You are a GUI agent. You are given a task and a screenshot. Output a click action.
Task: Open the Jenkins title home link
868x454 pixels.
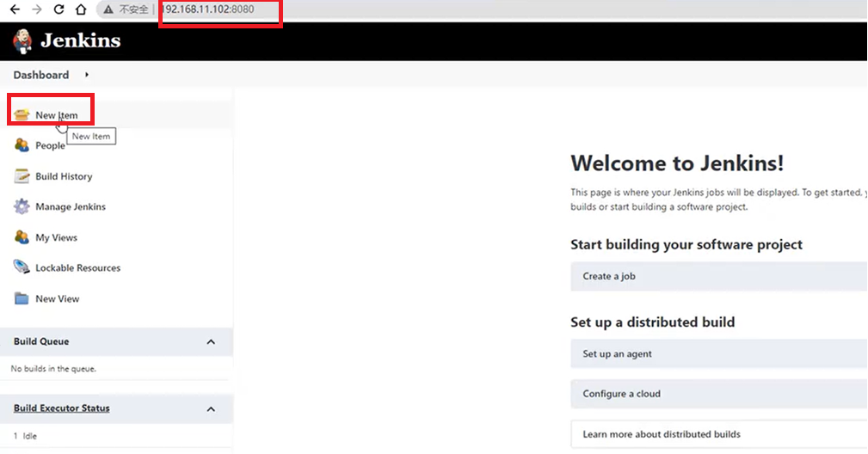tap(81, 40)
